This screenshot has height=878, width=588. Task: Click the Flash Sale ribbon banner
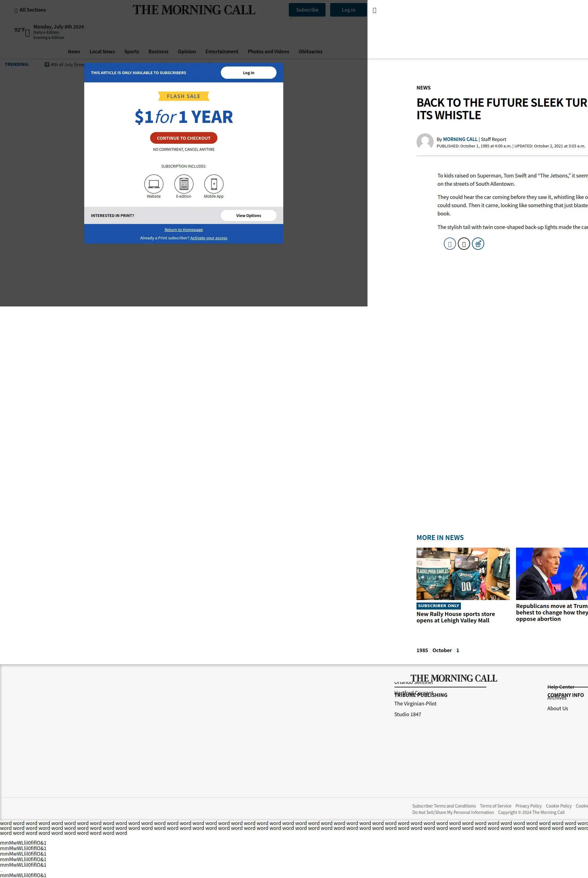[x=183, y=97]
